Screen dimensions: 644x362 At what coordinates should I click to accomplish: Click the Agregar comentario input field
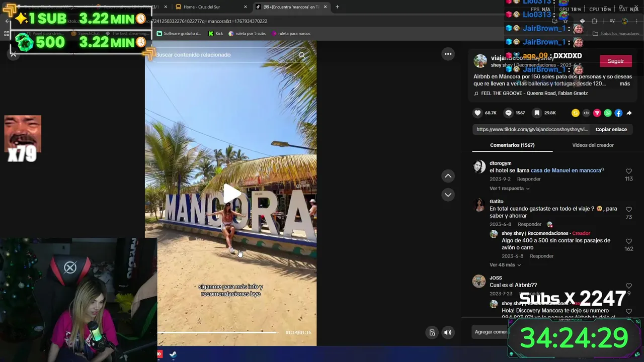click(x=491, y=332)
